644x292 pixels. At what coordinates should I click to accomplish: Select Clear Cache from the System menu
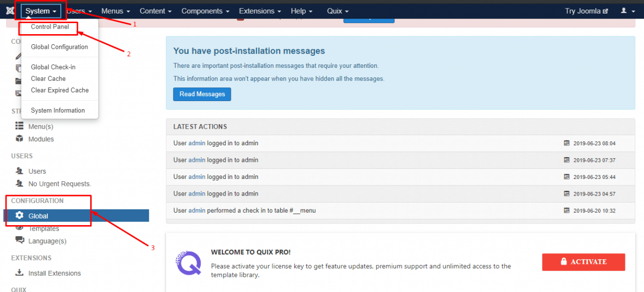pos(48,78)
